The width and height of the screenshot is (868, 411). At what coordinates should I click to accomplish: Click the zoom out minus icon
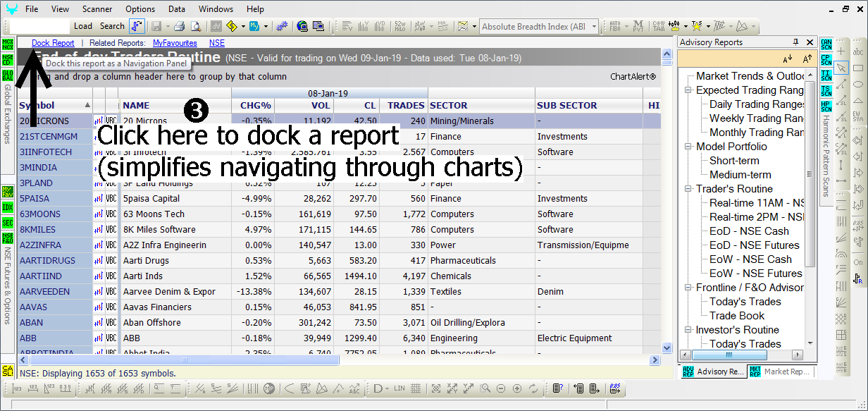point(500,388)
